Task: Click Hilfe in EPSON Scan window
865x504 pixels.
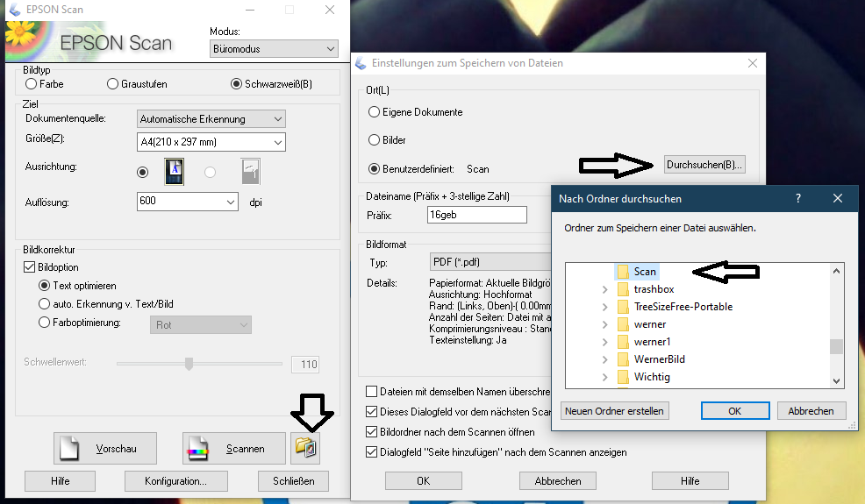Action: pyautogui.click(x=61, y=481)
